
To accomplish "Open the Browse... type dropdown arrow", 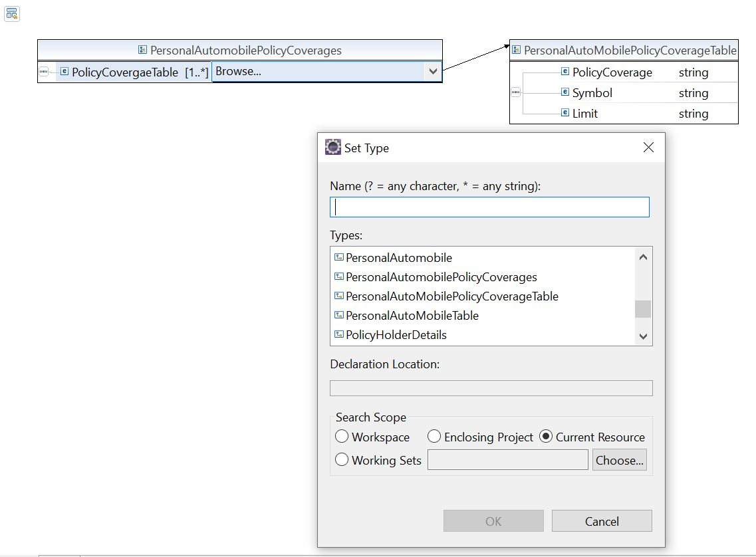I will coord(433,71).
